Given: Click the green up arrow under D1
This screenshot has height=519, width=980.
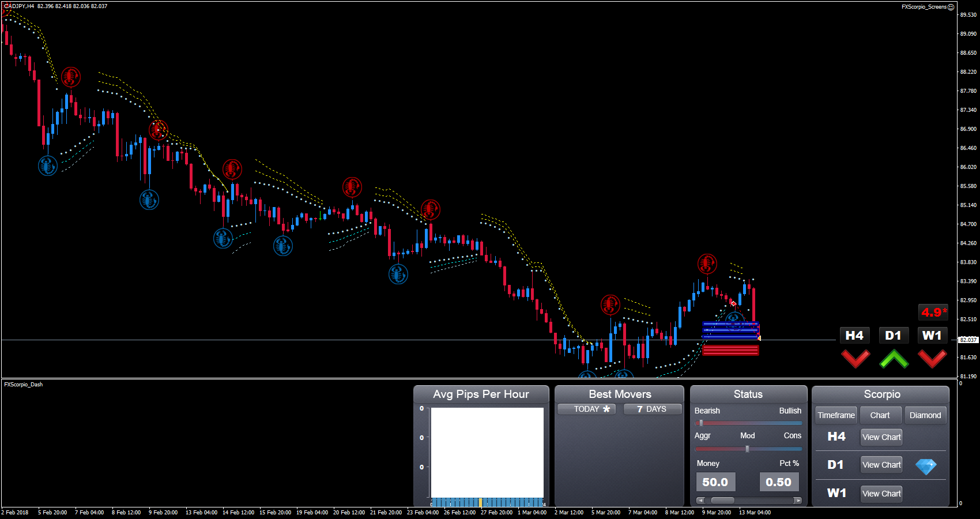Looking at the screenshot, I should coord(894,359).
